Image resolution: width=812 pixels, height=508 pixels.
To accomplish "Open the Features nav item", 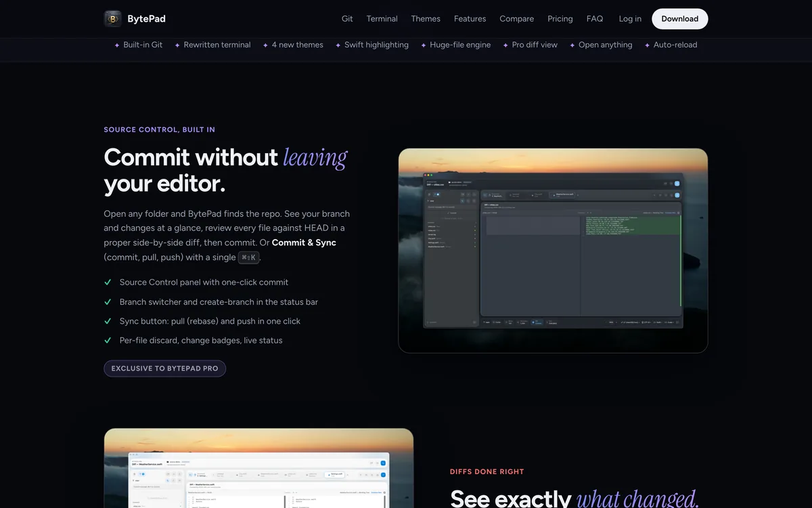I will [470, 19].
